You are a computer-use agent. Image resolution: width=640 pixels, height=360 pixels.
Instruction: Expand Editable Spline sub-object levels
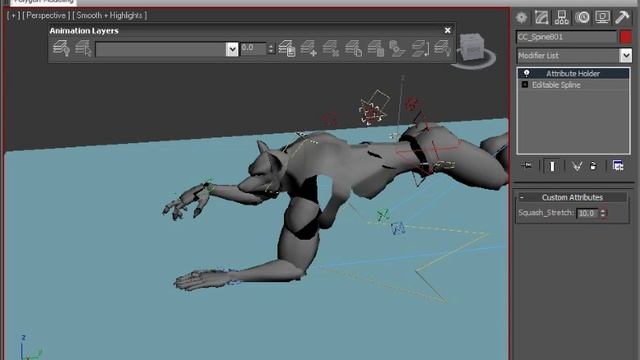pos(525,85)
